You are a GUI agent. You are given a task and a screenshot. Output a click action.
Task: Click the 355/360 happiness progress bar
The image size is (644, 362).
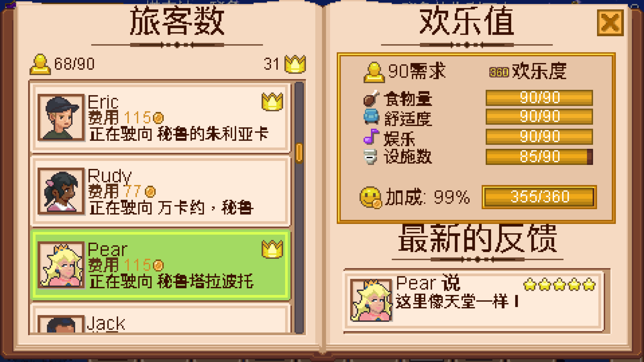(539, 197)
